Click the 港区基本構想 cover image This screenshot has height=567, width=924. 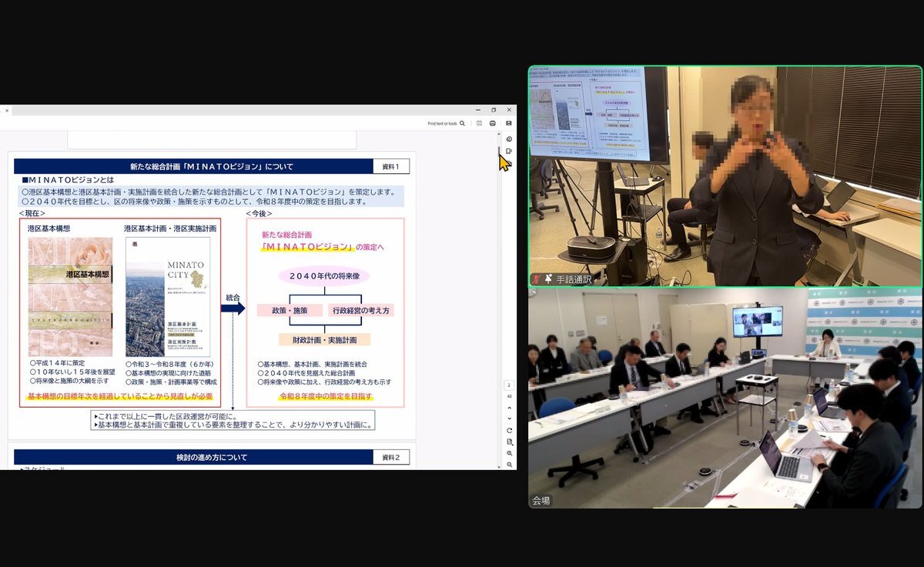coord(70,296)
